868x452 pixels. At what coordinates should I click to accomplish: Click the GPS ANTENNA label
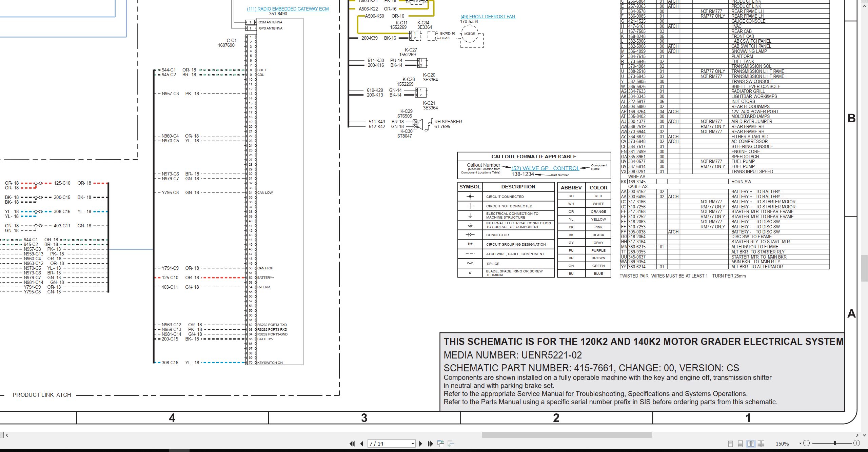click(x=271, y=28)
